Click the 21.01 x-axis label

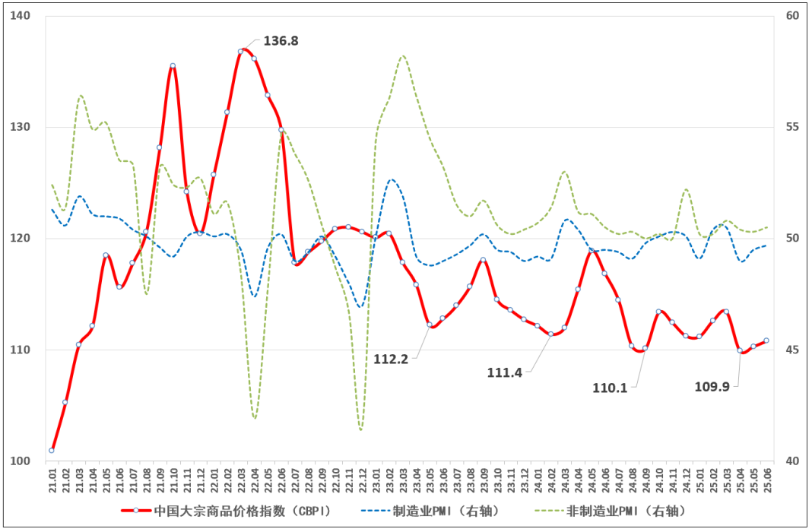pos(52,481)
